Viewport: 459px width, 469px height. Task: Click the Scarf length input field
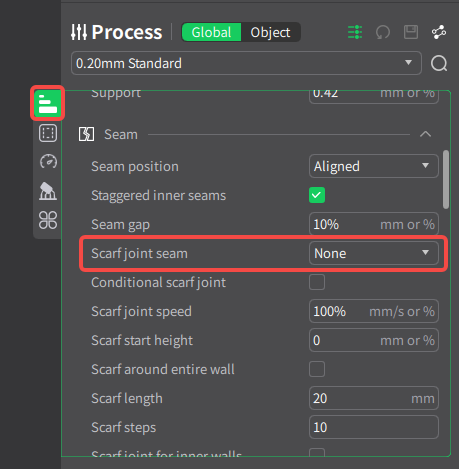pos(374,398)
